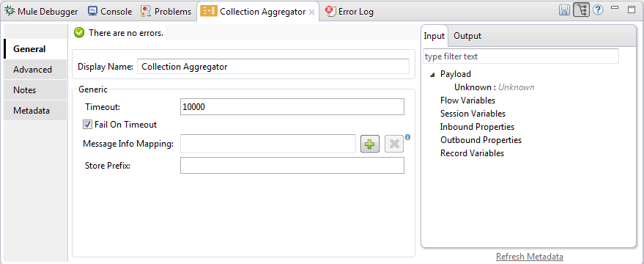Click the Problems tab warning icon
This screenshot has width=644, height=264.
click(146, 11)
